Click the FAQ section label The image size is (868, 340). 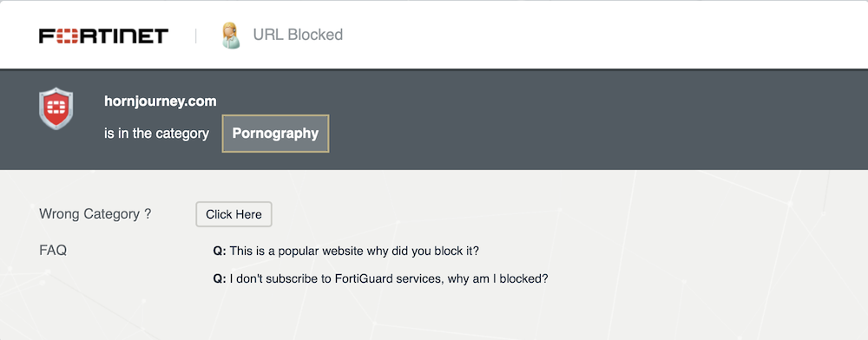(53, 251)
